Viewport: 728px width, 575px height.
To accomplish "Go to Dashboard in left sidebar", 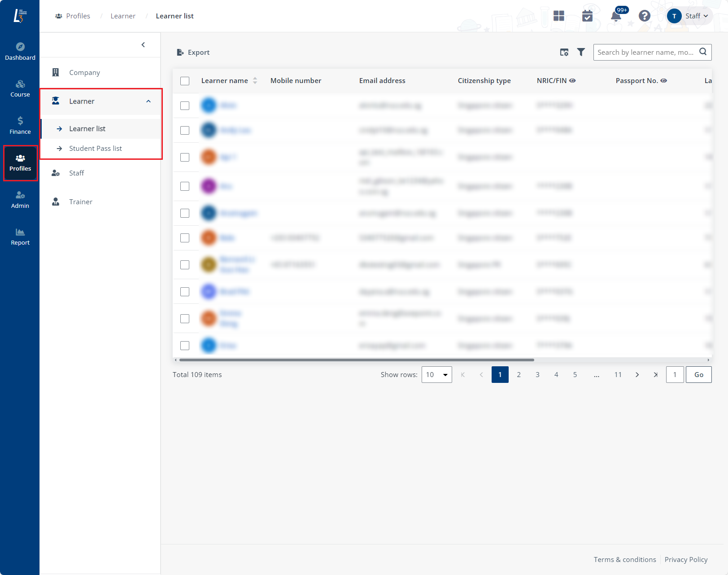I will [x=20, y=51].
